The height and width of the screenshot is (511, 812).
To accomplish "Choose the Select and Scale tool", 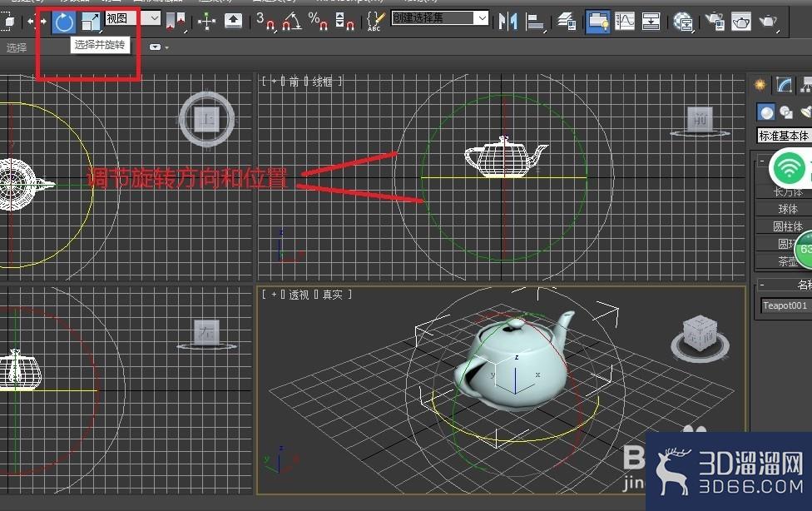I will pos(91,22).
